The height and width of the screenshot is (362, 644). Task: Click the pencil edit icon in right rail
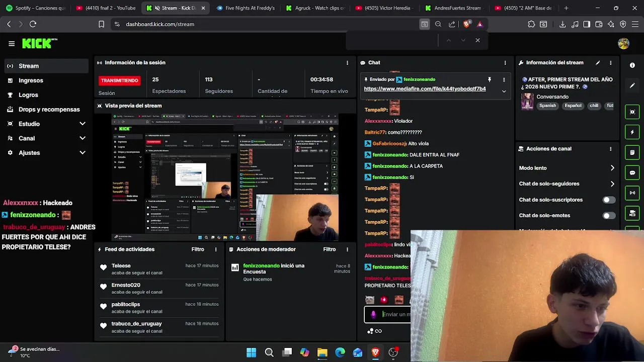[x=632, y=86]
